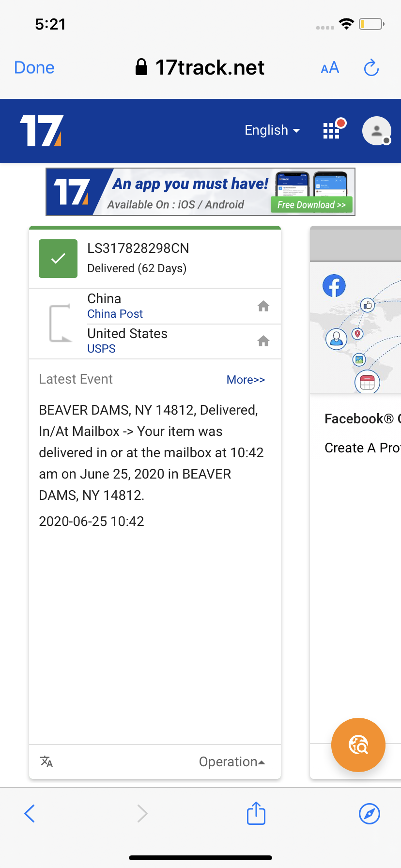Open the China Post carrier home icon

coord(263,306)
